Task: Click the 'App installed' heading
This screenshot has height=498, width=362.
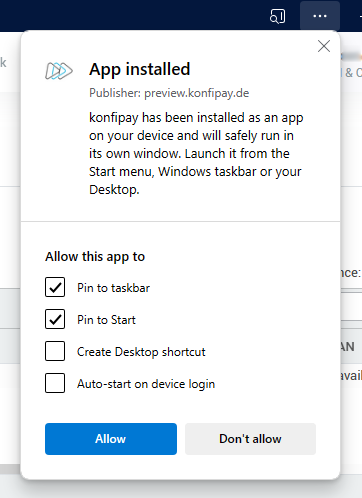Action: click(139, 70)
